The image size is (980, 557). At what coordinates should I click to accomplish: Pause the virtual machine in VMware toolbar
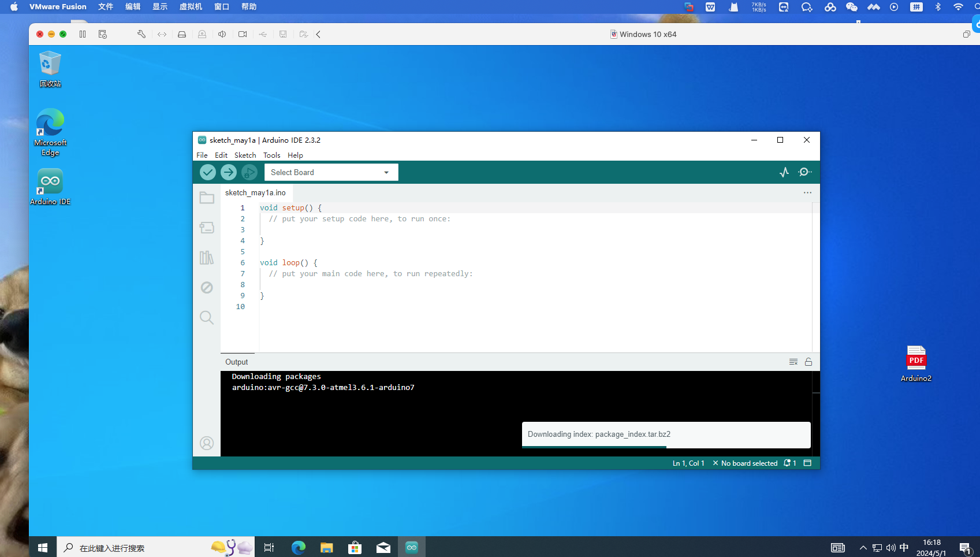pos(83,34)
